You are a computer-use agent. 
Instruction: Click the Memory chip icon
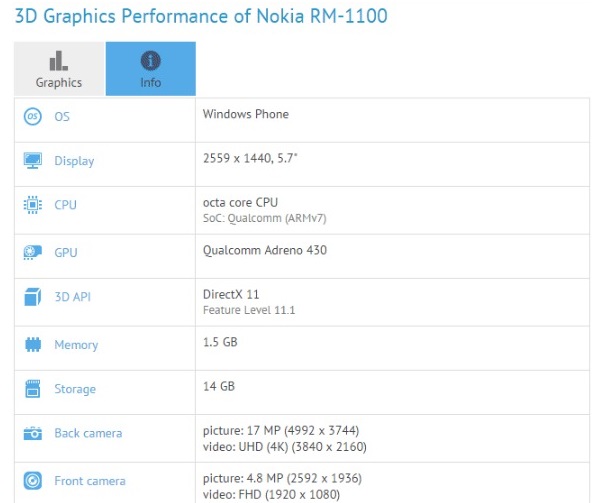(33, 344)
